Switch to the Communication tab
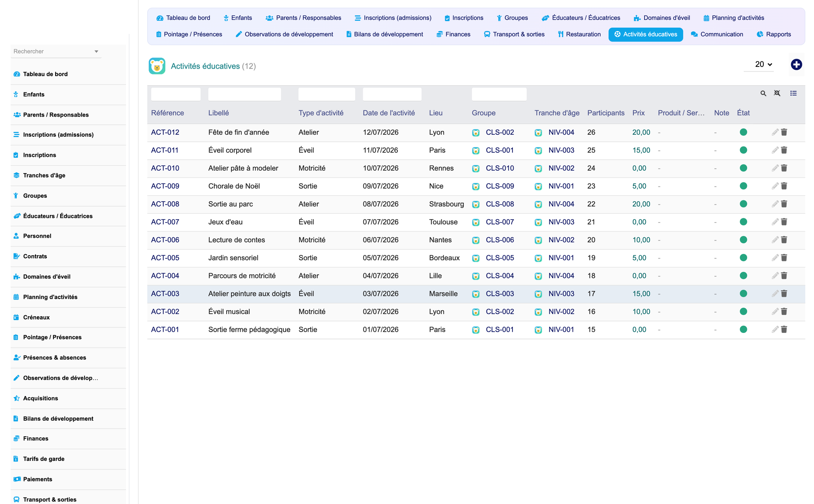Image resolution: width=814 pixels, height=504 pixels. click(x=717, y=34)
